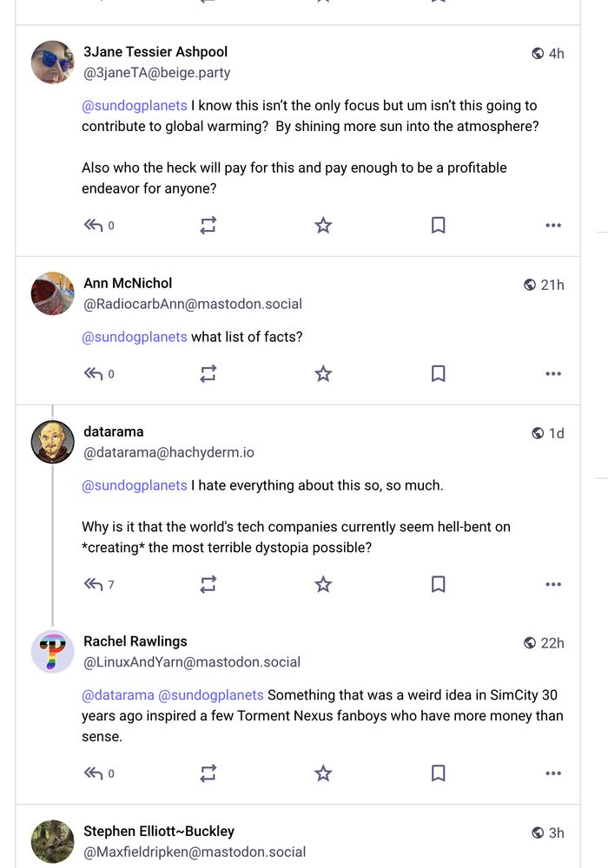
Task: Boost datarama's dystopia post
Action: [x=208, y=584]
